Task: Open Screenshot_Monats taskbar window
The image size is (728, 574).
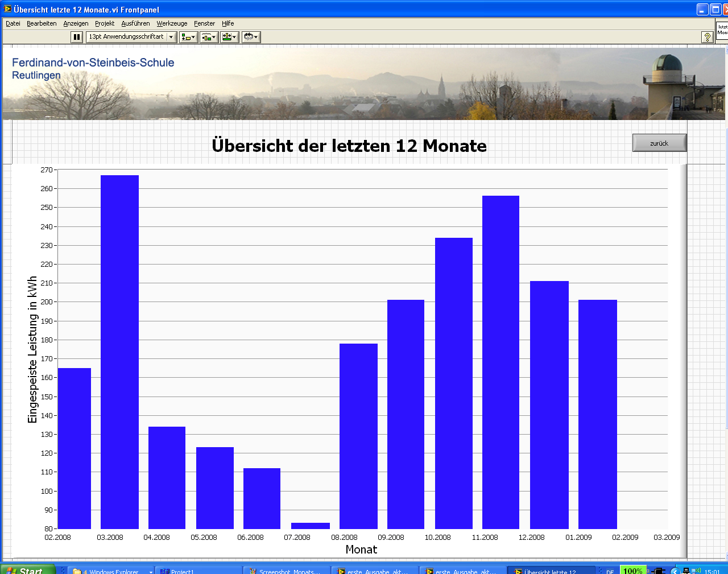Action: [287, 569]
